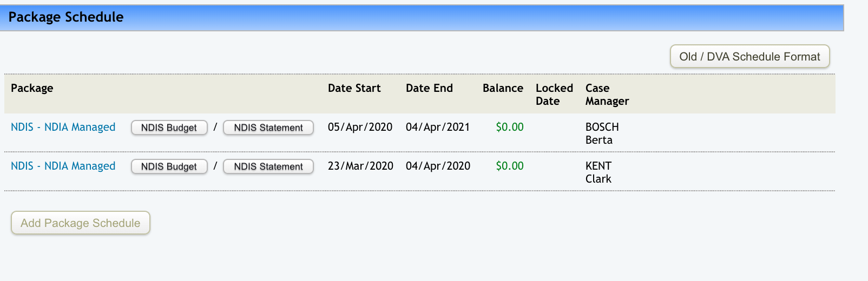Viewport: 868px width, 281px height.
Task: Click the Balance column header
Action: pyautogui.click(x=503, y=88)
